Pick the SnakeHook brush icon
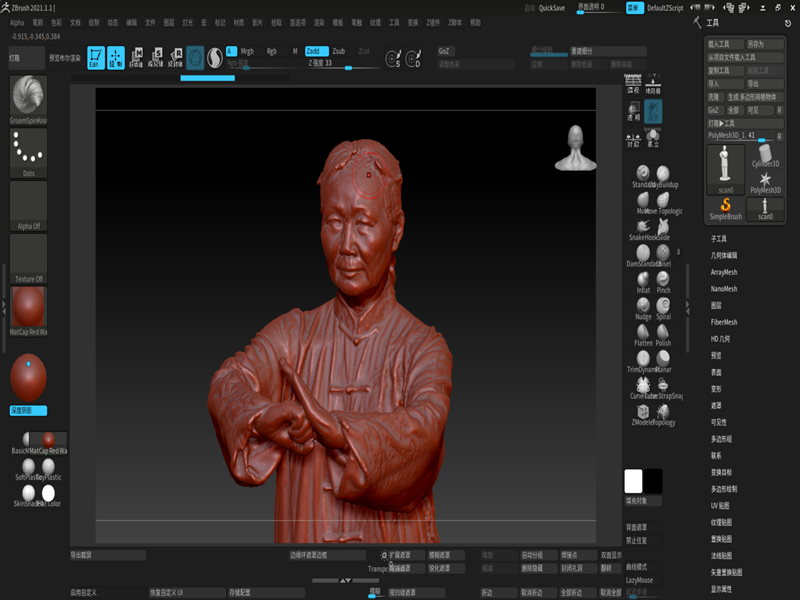The height and width of the screenshot is (600, 800). (x=642, y=225)
